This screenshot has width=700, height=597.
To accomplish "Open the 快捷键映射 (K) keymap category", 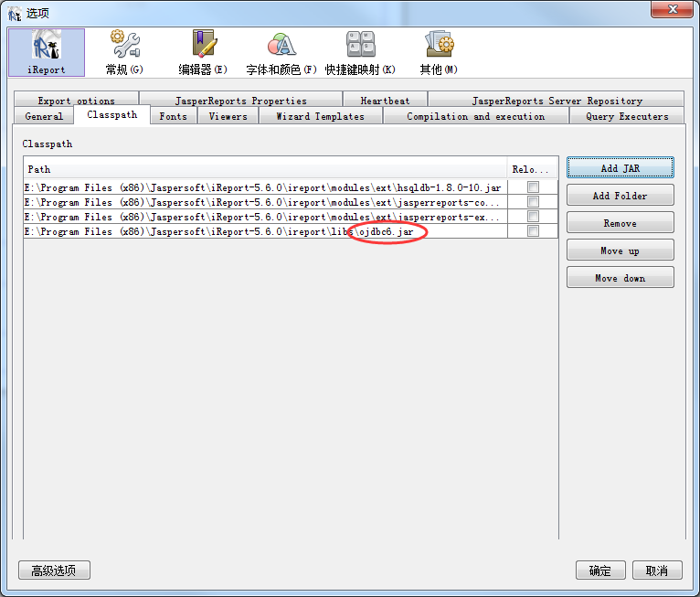I will pos(360,52).
